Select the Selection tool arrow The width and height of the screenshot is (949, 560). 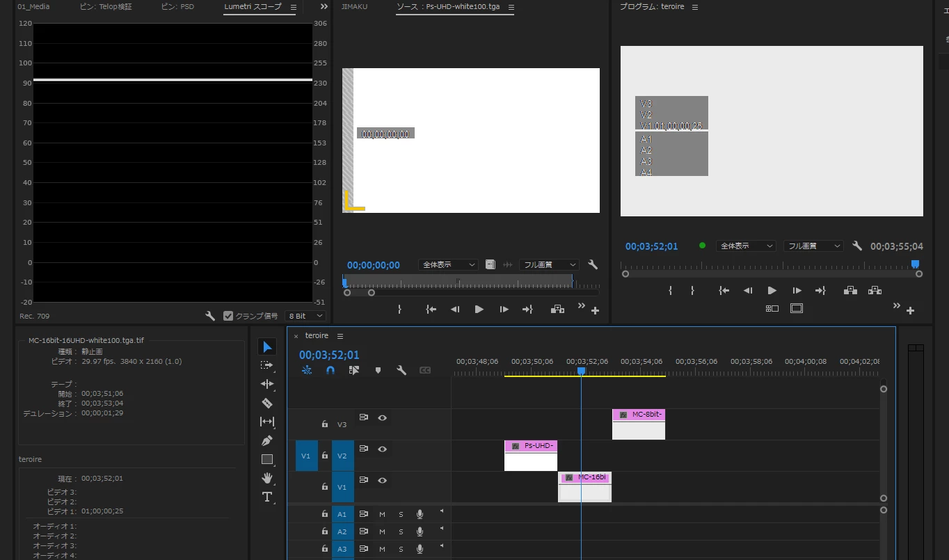tap(267, 346)
